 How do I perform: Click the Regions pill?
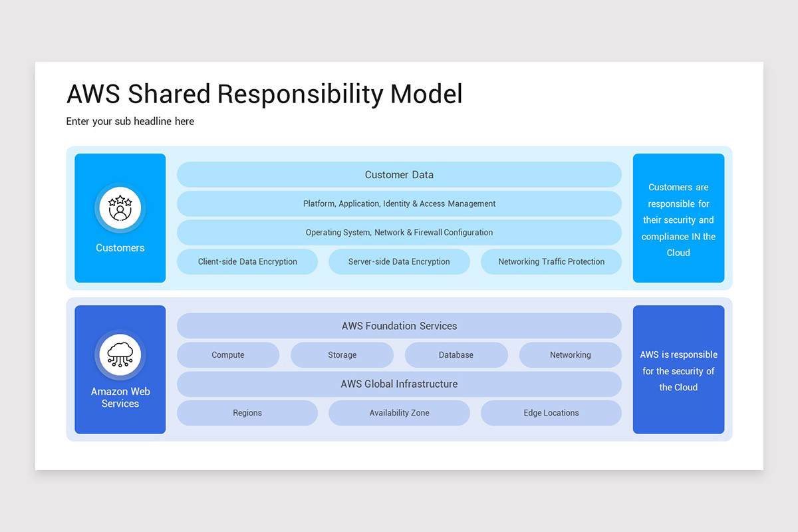pyautogui.click(x=247, y=412)
